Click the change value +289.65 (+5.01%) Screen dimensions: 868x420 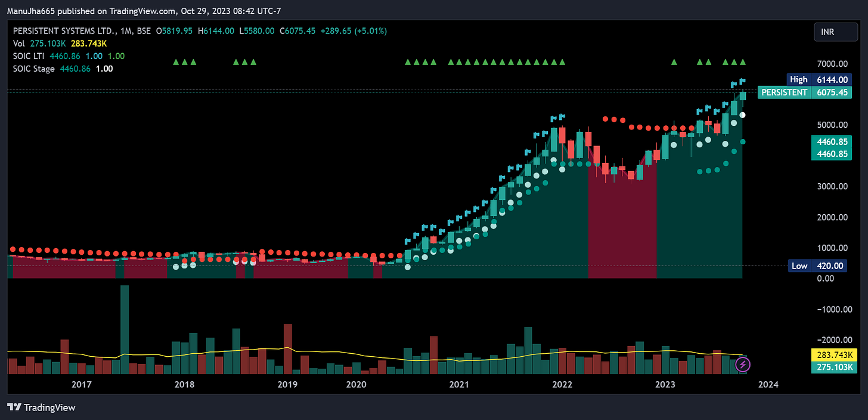(x=354, y=31)
